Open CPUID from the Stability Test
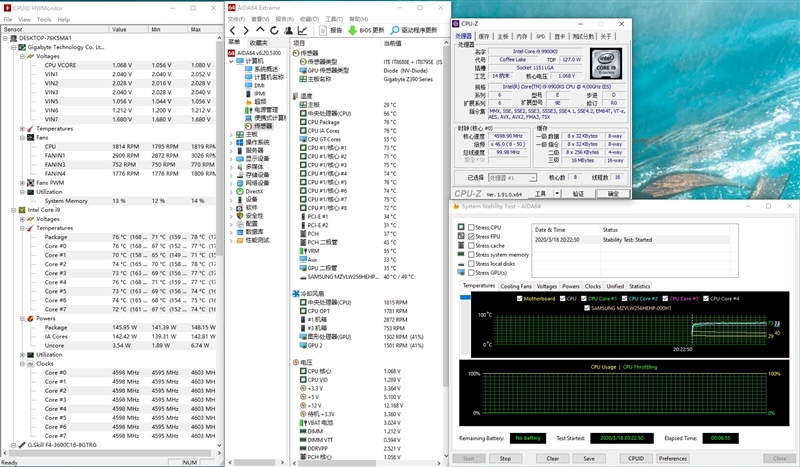 [x=636, y=458]
